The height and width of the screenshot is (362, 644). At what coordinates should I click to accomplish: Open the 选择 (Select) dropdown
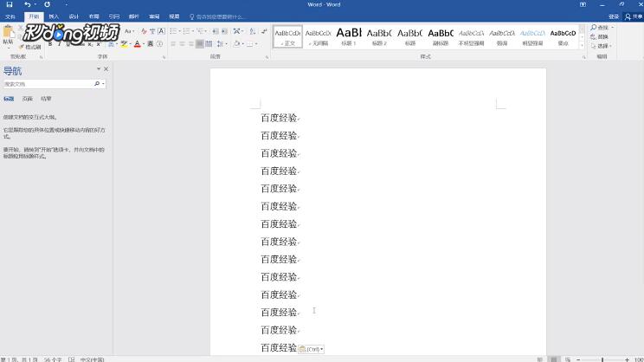point(602,46)
